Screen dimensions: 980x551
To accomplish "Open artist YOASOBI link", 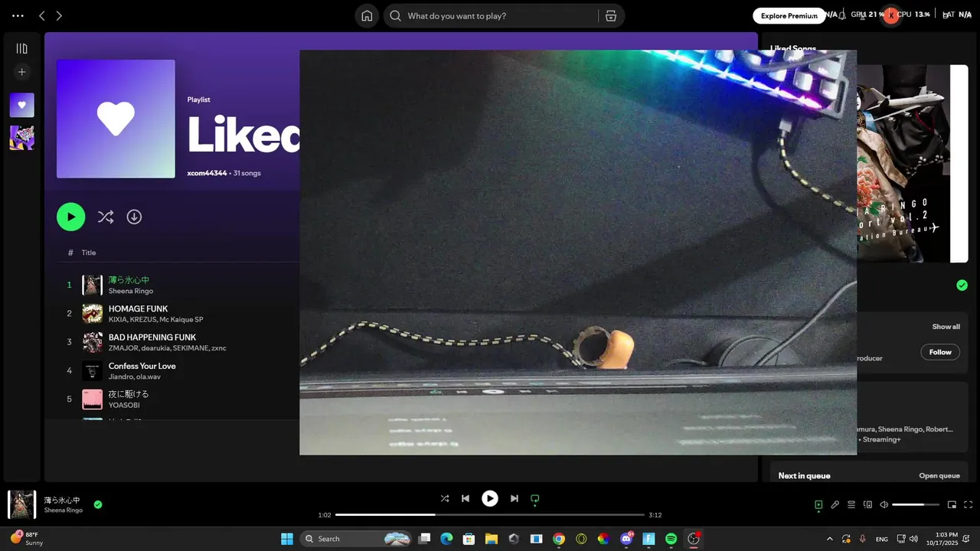I will click(x=124, y=405).
